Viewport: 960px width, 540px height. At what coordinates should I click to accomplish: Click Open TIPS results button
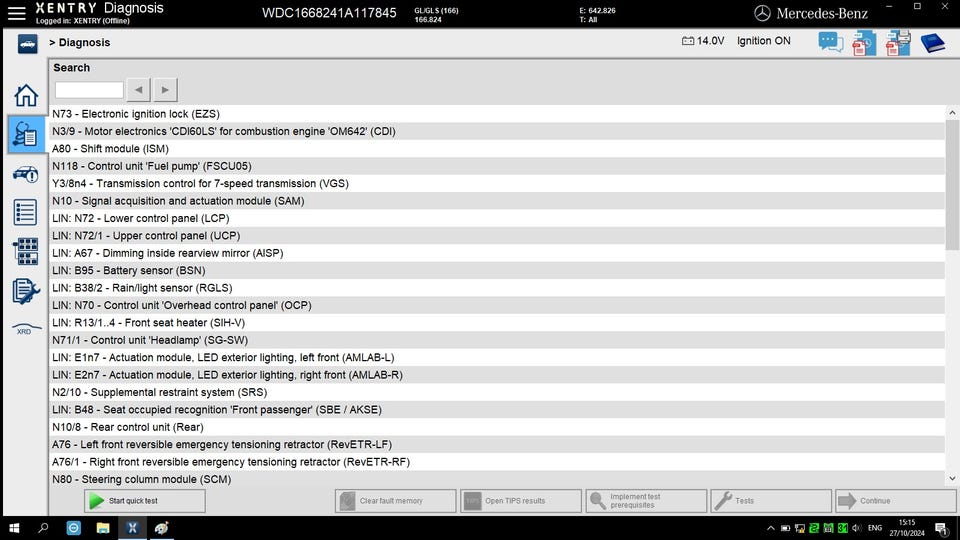[521, 501]
